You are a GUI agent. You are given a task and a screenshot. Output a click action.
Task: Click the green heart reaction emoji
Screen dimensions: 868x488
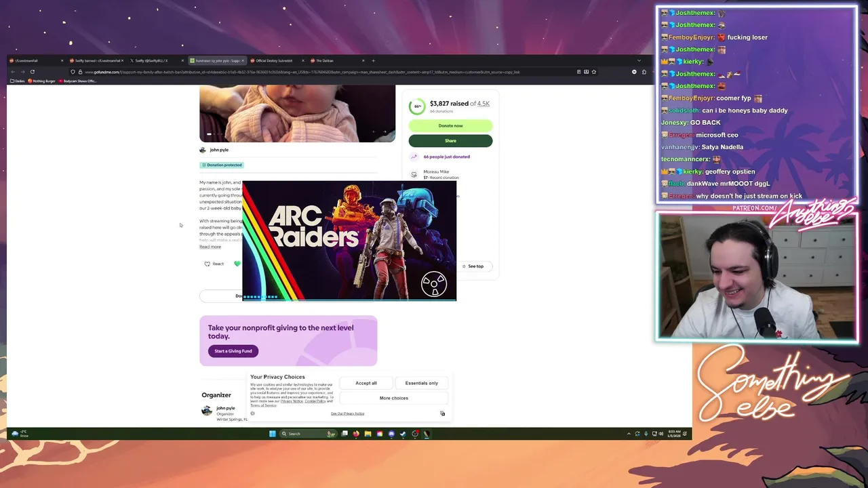point(237,264)
